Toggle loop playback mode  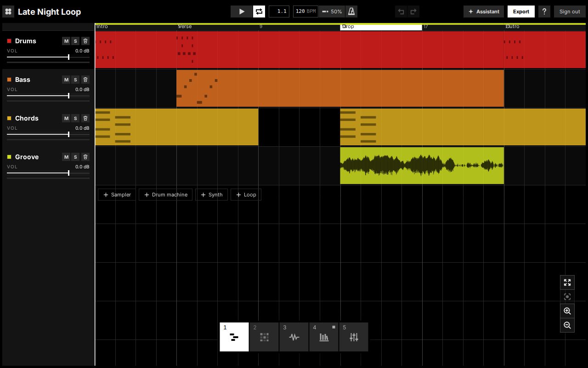[x=259, y=11]
